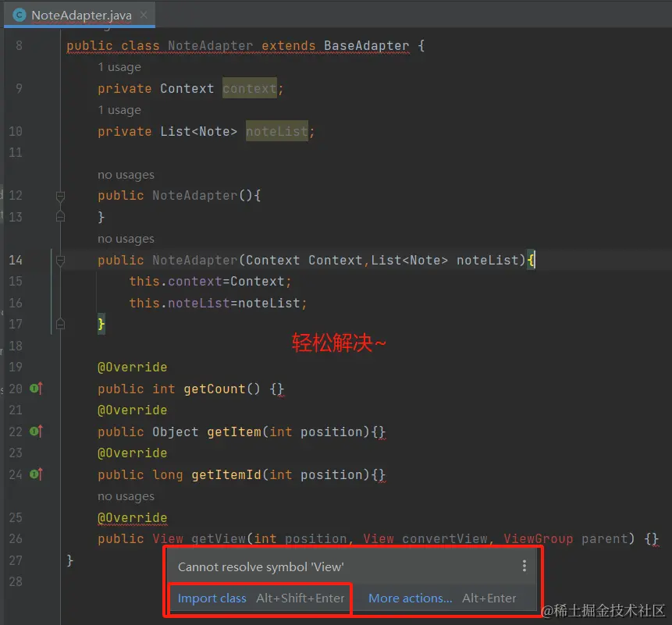Click More actions... in the error popup
The image size is (672, 625).
(x=410, y=598)
